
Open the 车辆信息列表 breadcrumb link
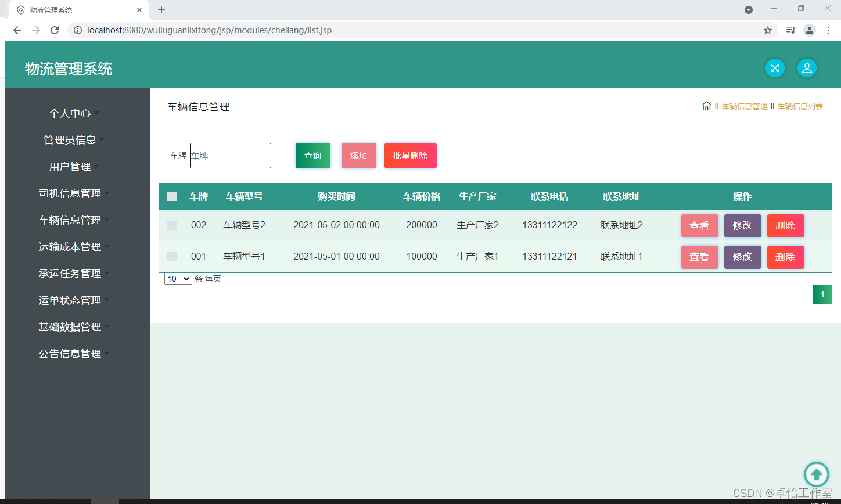click(x=800, y=106)
